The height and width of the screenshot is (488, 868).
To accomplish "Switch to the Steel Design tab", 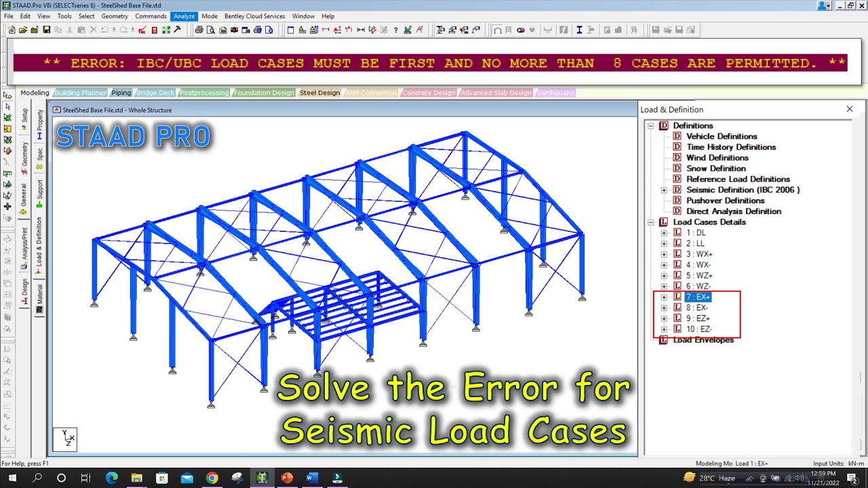I will coord(319,93).
